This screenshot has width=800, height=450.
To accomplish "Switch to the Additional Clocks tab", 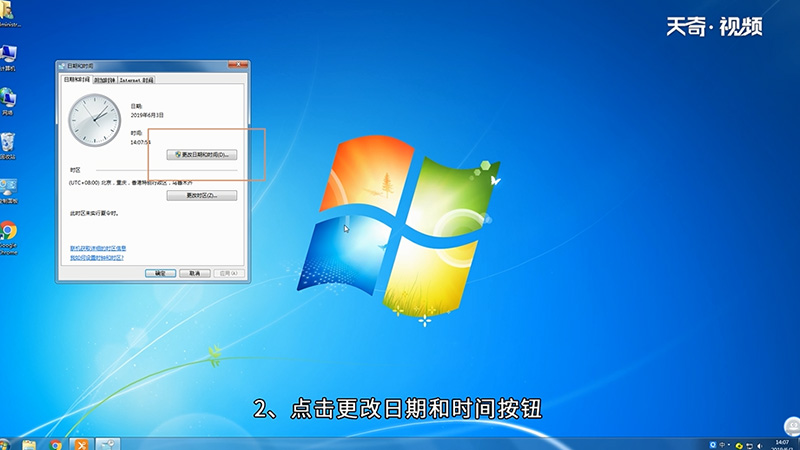I will coord(105,80).
